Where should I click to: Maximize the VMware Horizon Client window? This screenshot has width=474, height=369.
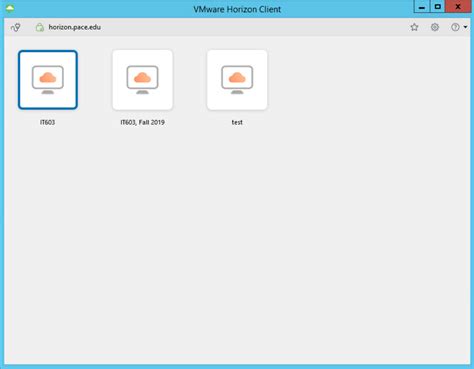pyautogui.click(x=438, y=7)
